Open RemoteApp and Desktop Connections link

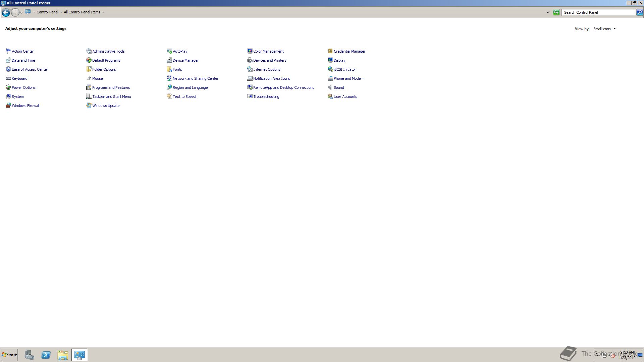283,87
